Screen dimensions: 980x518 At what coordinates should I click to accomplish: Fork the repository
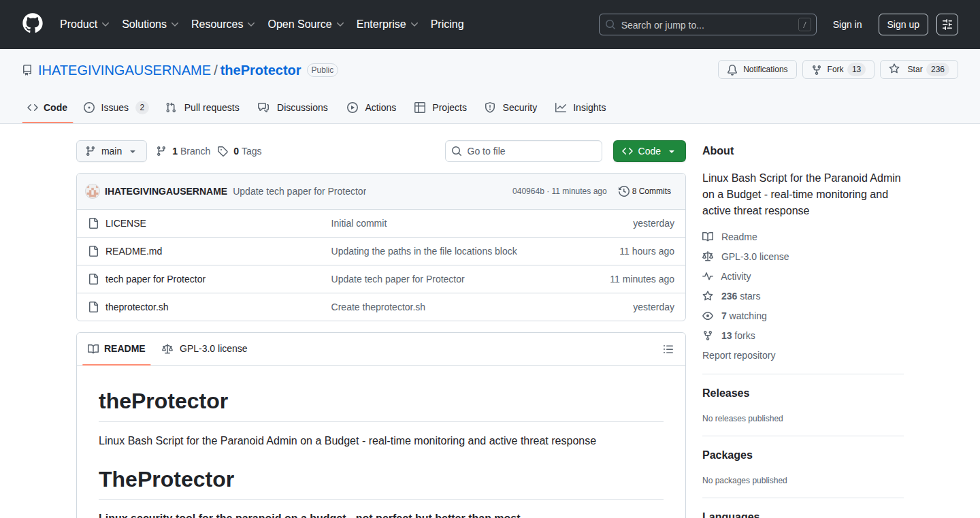[x=838, y=69]
